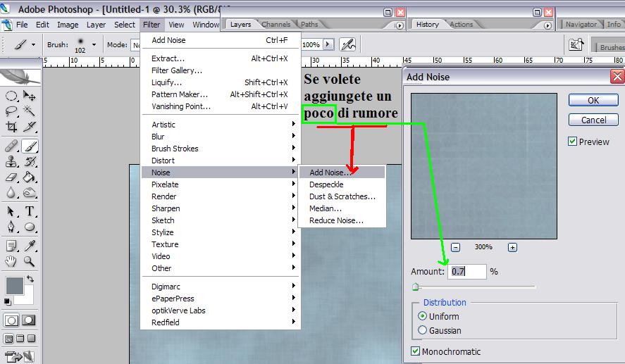Select the Notes tool
The image size is (625, 364).
[x=11, y=246]
